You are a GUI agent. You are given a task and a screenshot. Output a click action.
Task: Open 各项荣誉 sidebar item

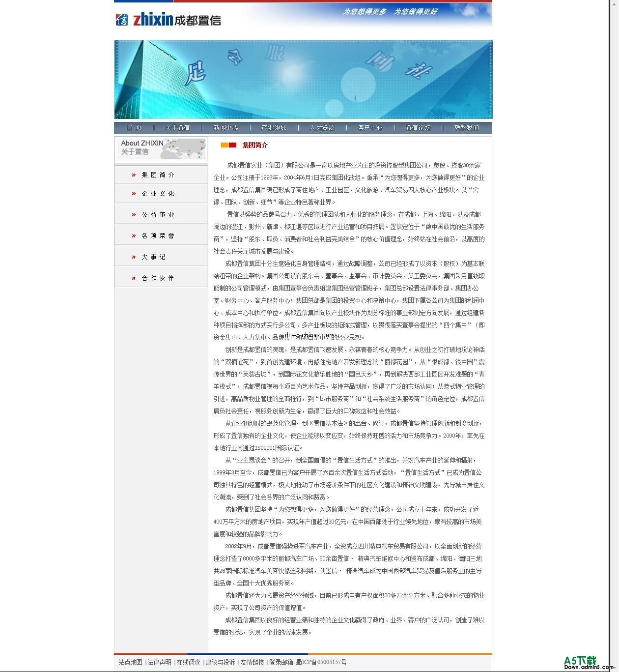pos(158,236)
